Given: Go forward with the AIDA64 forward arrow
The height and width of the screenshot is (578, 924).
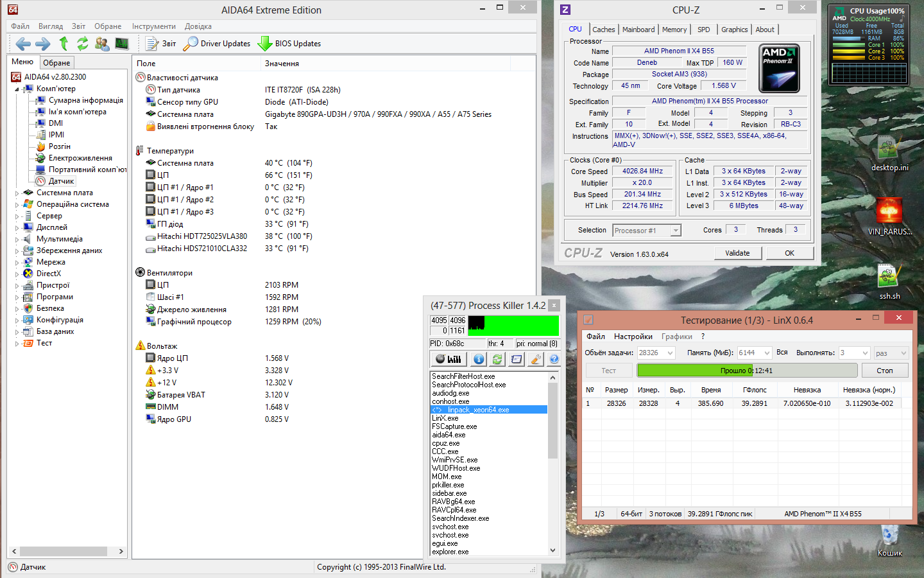Looking at the screenshot, I should (x=43, y=44).
